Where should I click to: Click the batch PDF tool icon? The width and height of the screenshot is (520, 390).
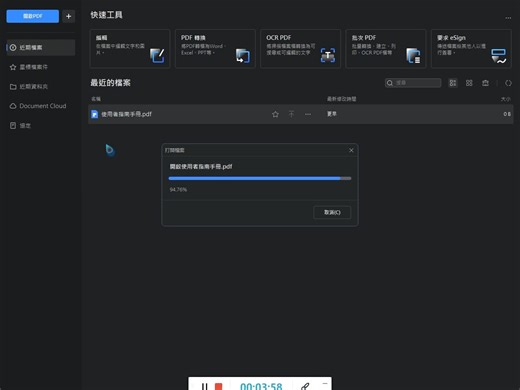(x=413, y=55)
